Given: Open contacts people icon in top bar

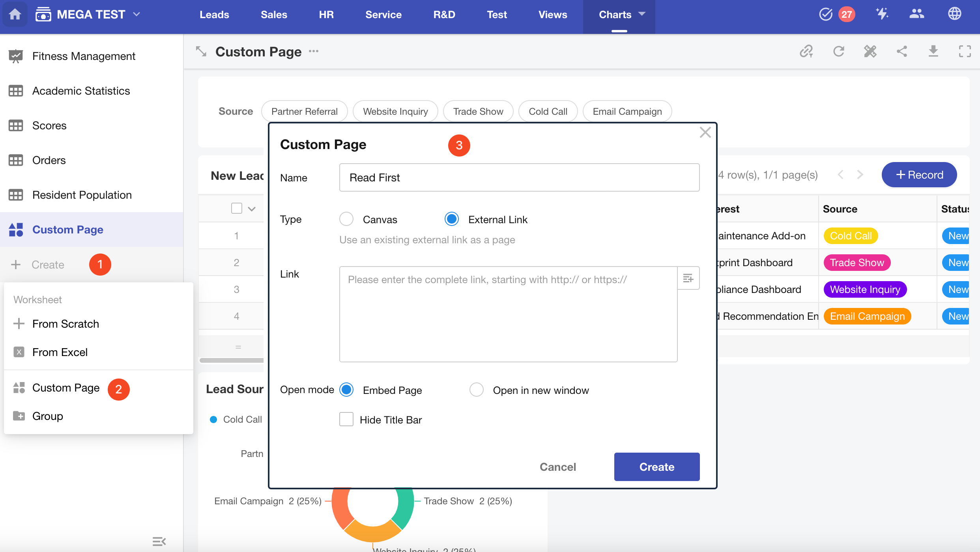Looking at the screenshot, I should click(916, 14).
